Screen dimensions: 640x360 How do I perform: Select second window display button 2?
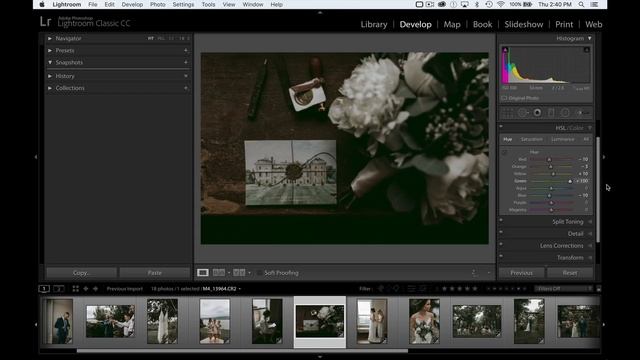click(x=59, y=289)
